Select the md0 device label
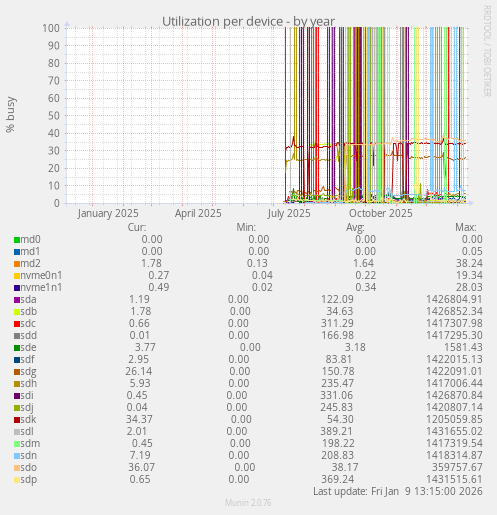 click(30, 239)
